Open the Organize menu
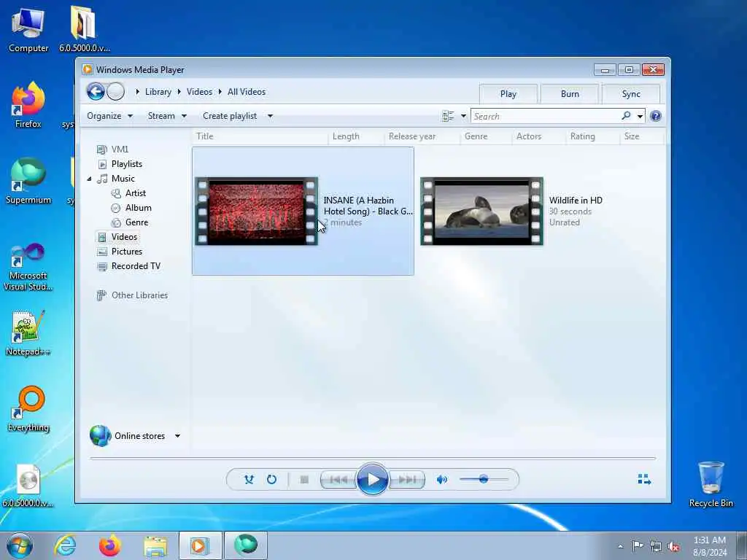 point(109,116)
